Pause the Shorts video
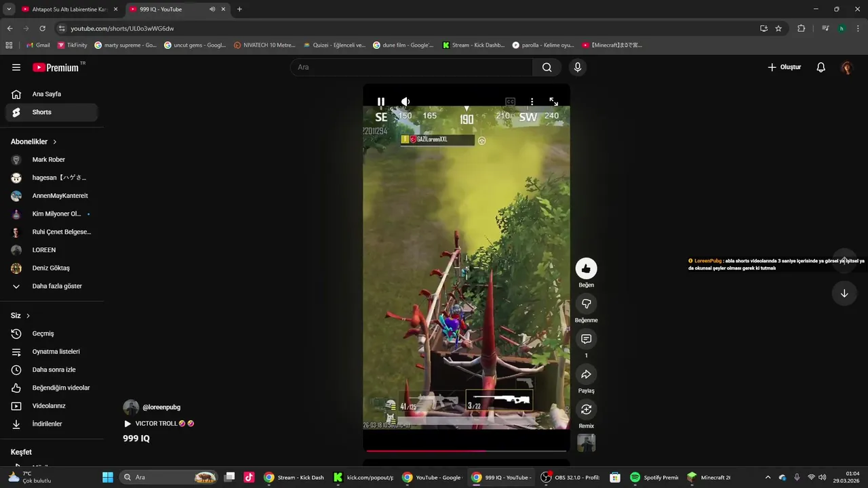 tap(381, 102)
